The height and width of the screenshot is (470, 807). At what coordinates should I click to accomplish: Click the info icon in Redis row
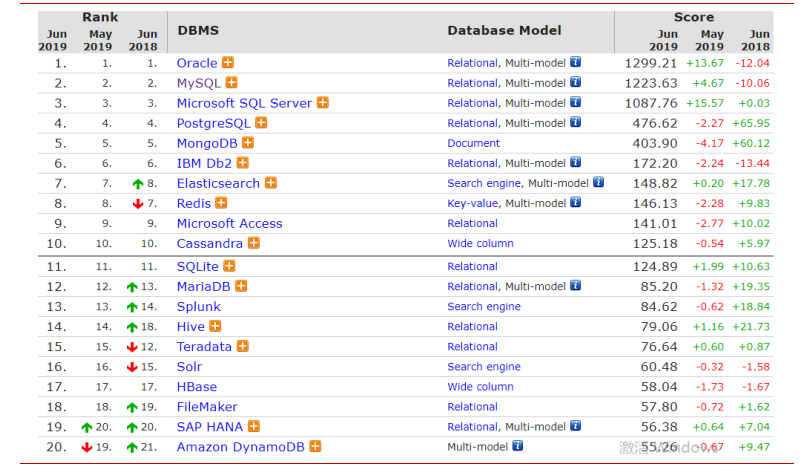point(575,202)
